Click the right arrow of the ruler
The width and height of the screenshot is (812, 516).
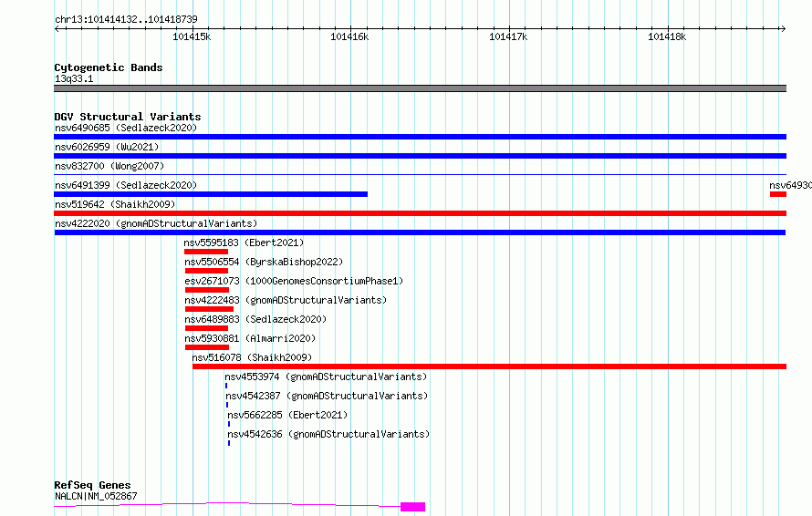tap(783, 28)
